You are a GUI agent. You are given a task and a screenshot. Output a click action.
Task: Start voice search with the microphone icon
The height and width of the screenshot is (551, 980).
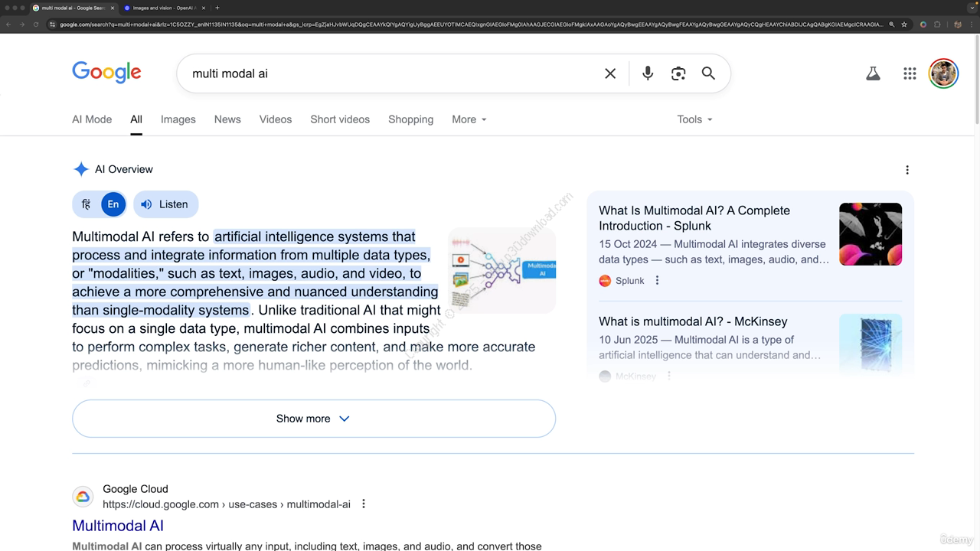tap(648, 73)
